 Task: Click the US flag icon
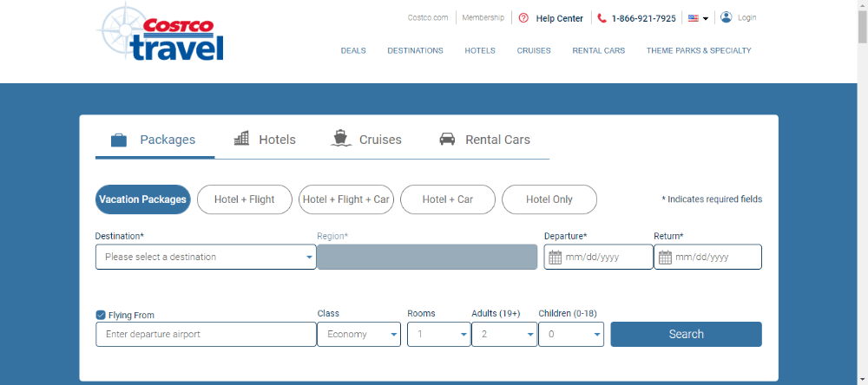(693, 18)
